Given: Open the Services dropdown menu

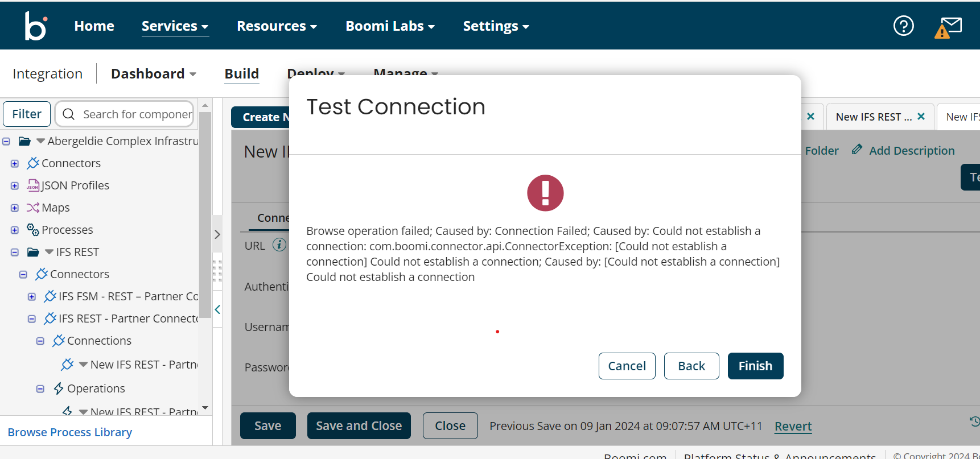Looking at the screenshot, I should tap(175, 26).
